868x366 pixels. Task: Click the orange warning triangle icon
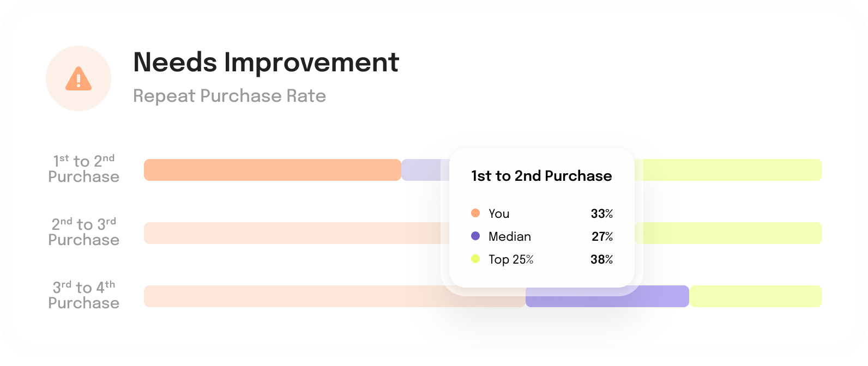pyautogui.click(x=79, y=78)
